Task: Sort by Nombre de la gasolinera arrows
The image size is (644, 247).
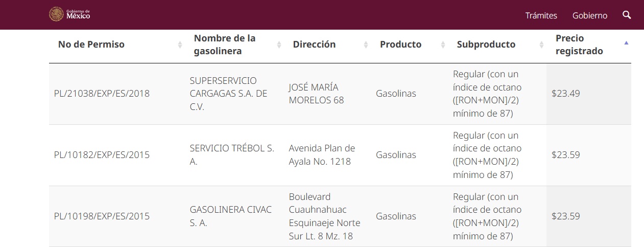Action: click(279, 44)
